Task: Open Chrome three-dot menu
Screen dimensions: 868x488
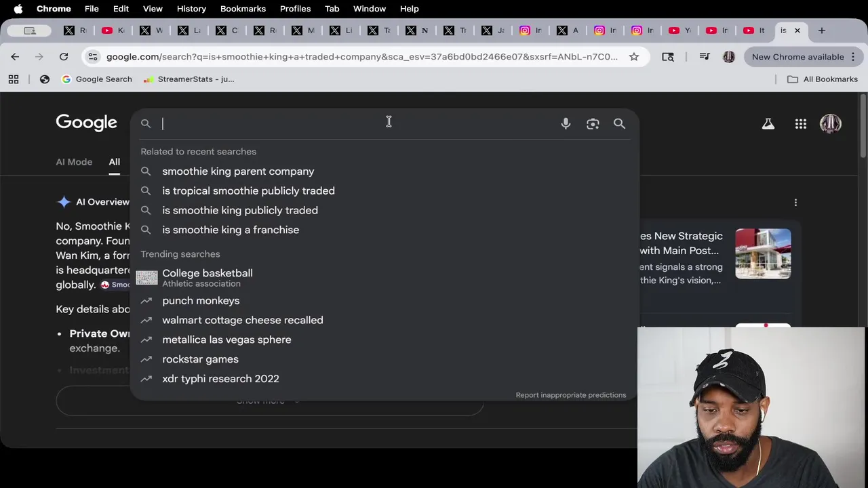Action: coord(853,57)
